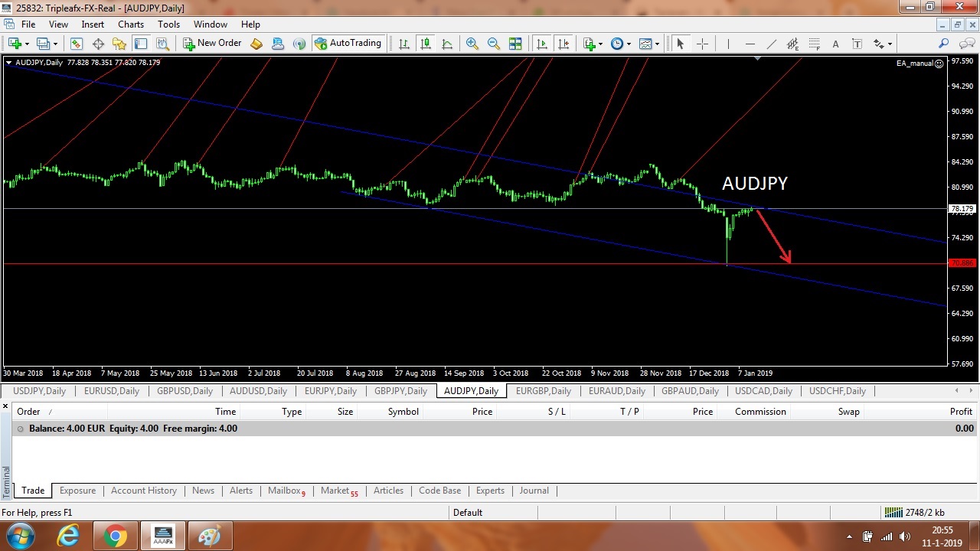The image size is (980, 551).
Task: Zoom in on the chart
Action: (472, 44)
